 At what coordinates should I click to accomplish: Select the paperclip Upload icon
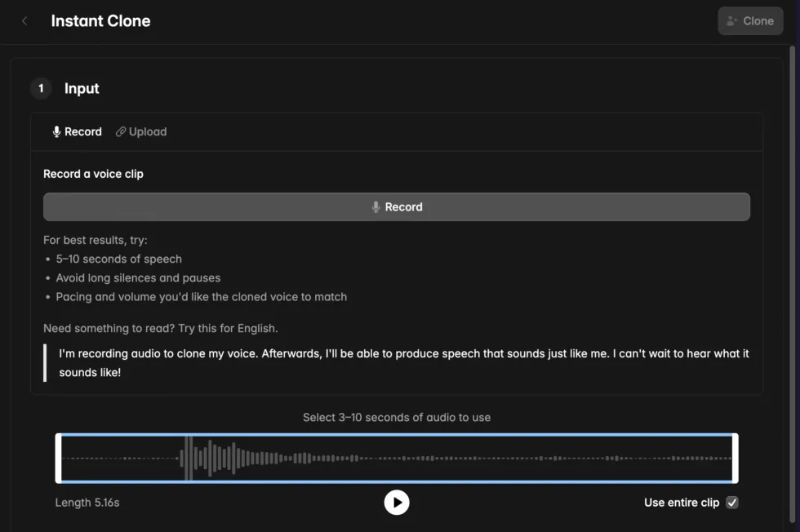tap(119, 131)
